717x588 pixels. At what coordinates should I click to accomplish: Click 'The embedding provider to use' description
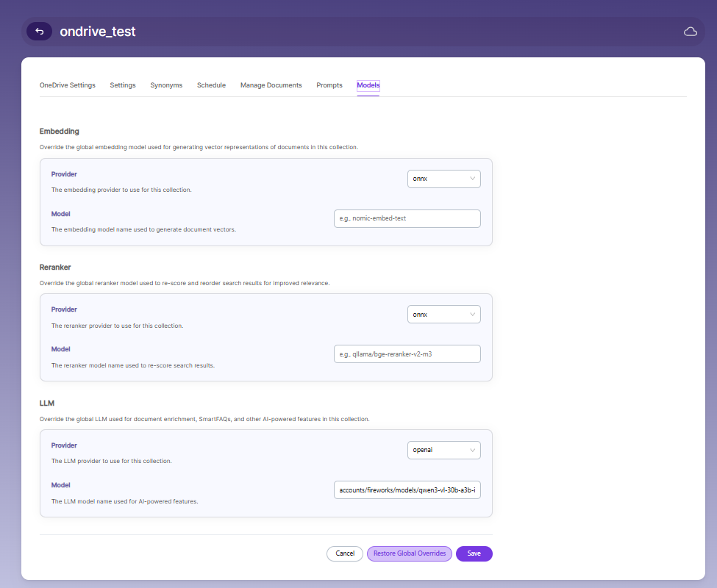(x=121, y=190)
